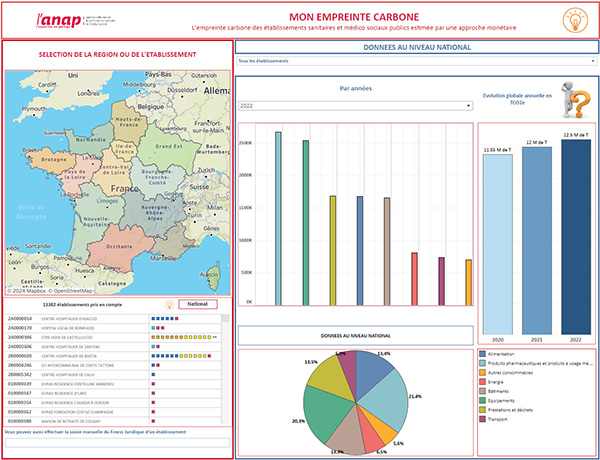600x460 pixels.
Task: Select the Ile-de-France region on the map
Action: [x=124, y=150]
